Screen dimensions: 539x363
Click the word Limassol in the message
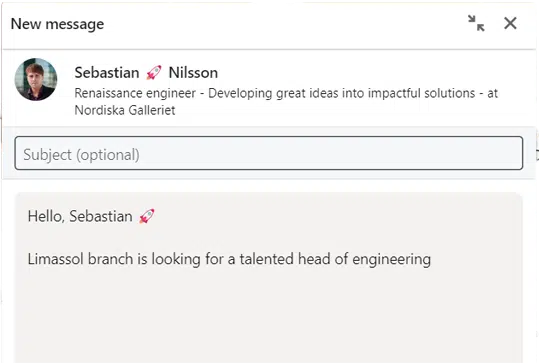56,258
